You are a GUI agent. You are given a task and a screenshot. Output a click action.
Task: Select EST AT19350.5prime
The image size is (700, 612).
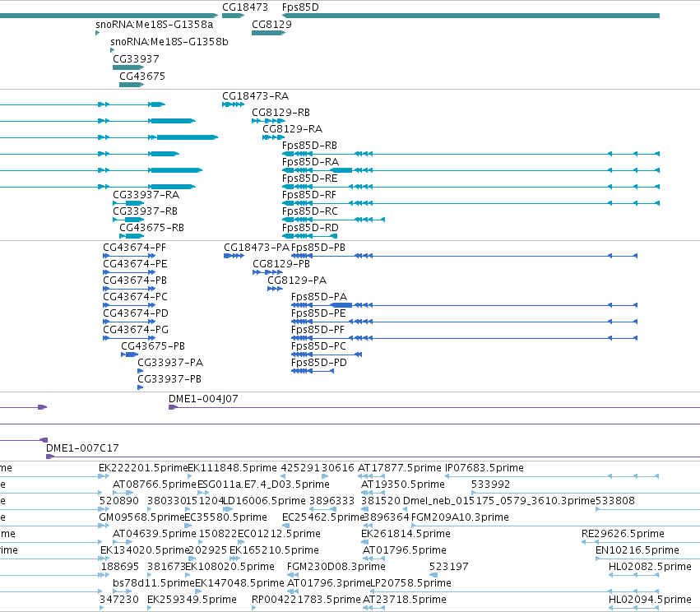point(403,484)
